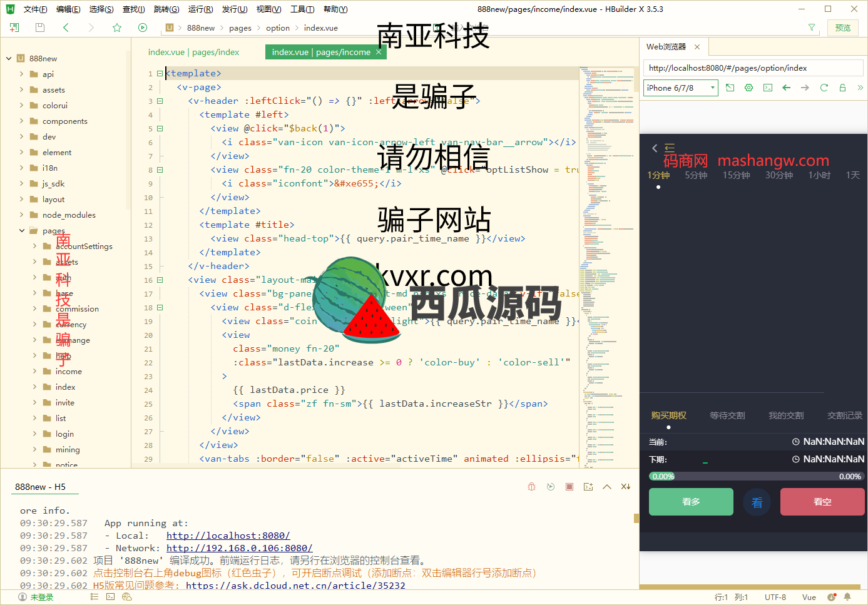This screenshot has width=868, height=605.
Task: Toggle the web browser lock icon
Action: pyautogui.click(x=843, y=88)
